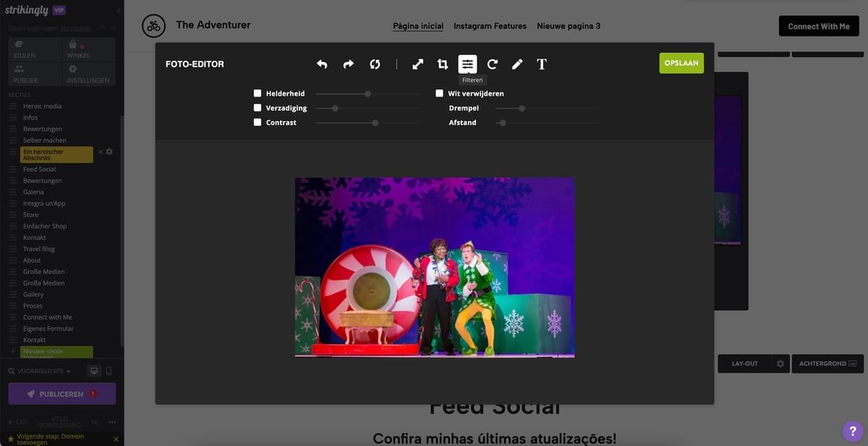Click the bicycle logo of The Adventurer

(153, 26)
